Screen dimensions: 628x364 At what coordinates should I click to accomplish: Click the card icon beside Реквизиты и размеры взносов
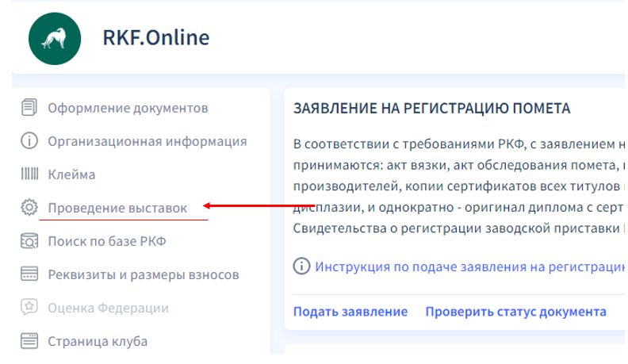[29, 274]
